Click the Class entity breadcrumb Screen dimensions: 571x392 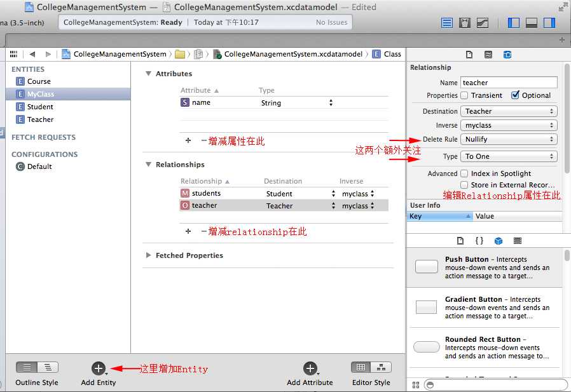pyautogui.click(x=387, y=54)
